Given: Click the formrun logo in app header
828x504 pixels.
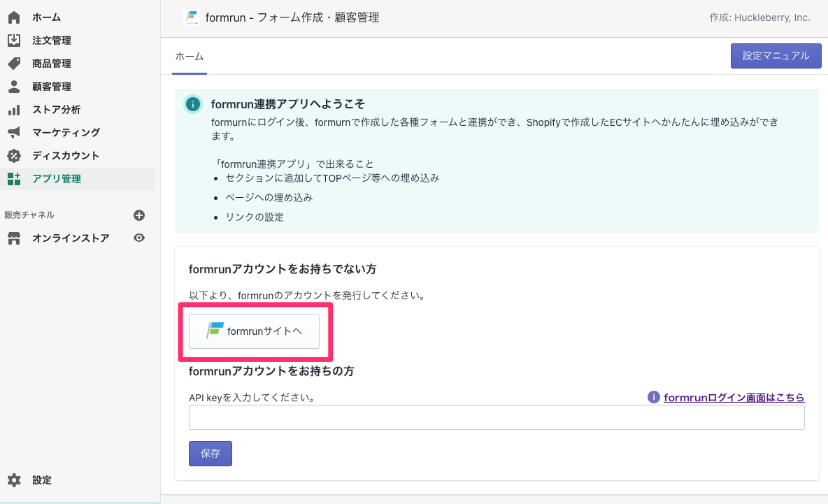Looking at the screenshot, I should [x=191, y=17].
